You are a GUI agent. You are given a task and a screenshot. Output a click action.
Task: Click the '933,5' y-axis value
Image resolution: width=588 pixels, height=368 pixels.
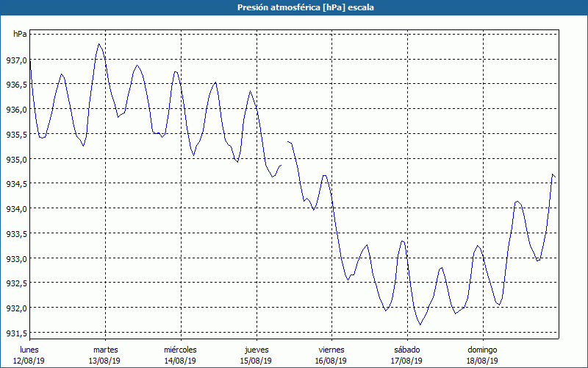coord(16,233)
